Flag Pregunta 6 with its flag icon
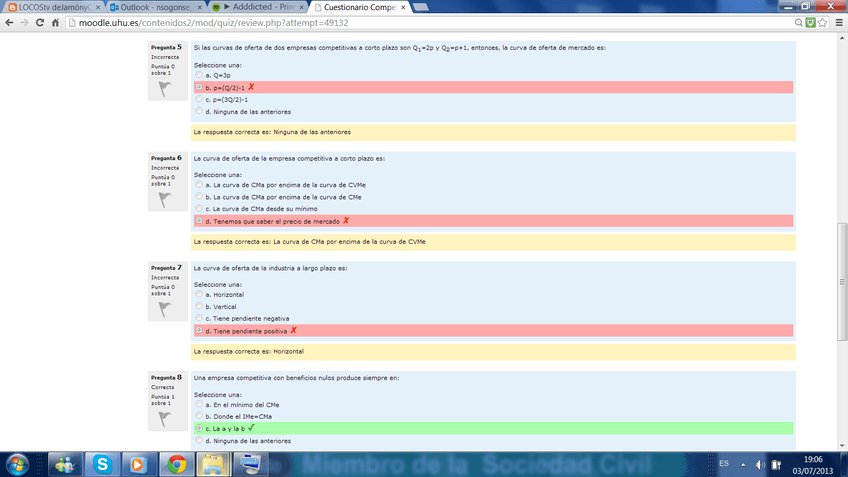 [165, 200]
